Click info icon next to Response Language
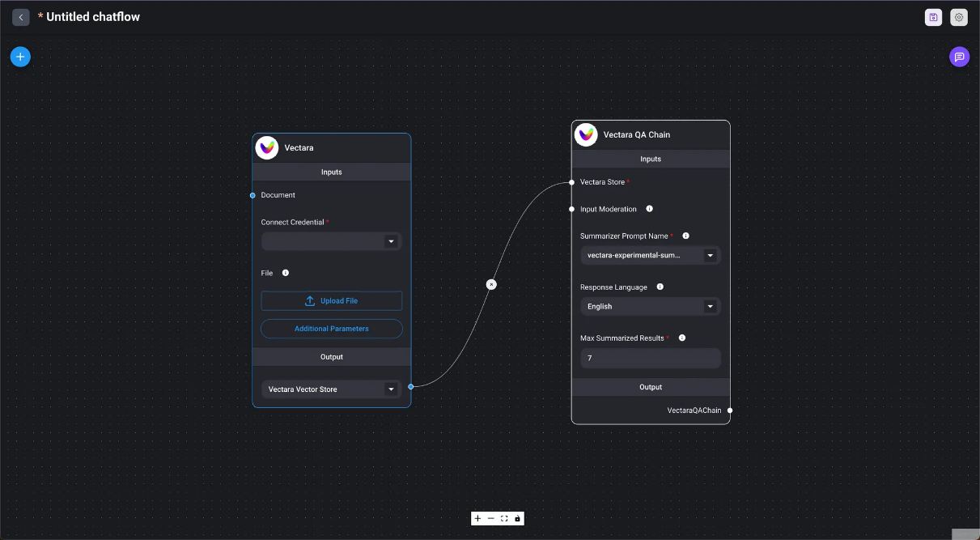980x540 pixels. click(660, 287)
